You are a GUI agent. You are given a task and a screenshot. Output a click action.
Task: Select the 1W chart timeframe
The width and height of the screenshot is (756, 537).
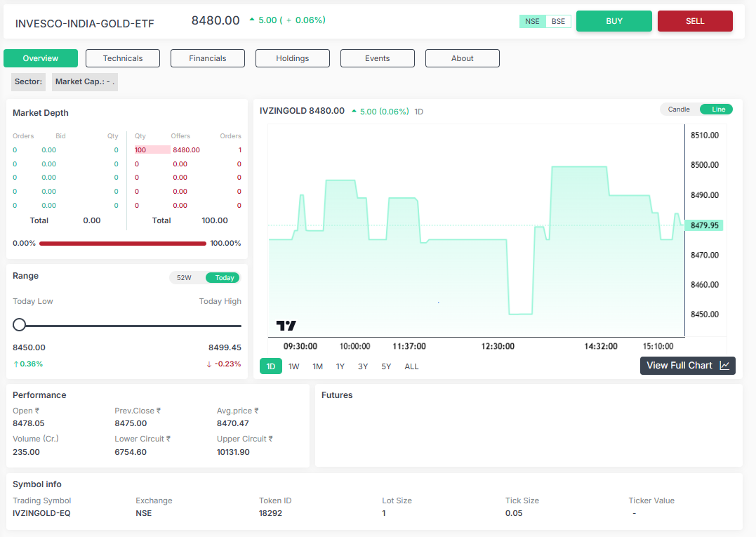coord(294,366)
